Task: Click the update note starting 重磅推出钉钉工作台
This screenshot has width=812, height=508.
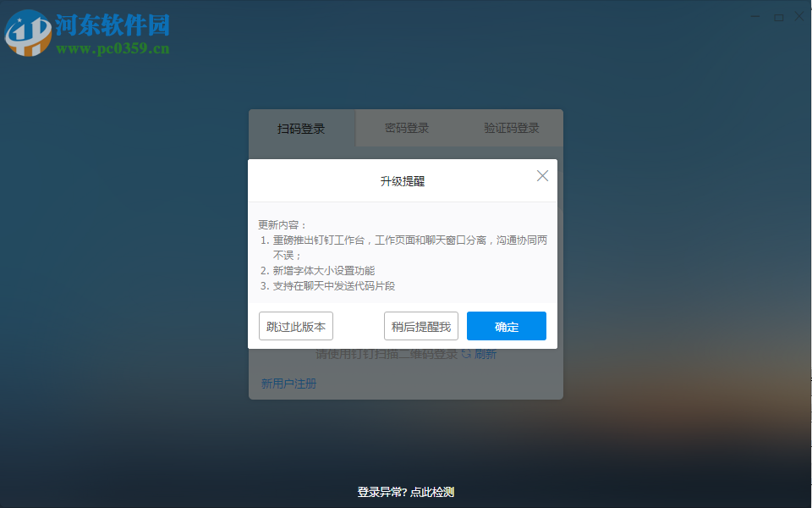Action: coord(410,247)
